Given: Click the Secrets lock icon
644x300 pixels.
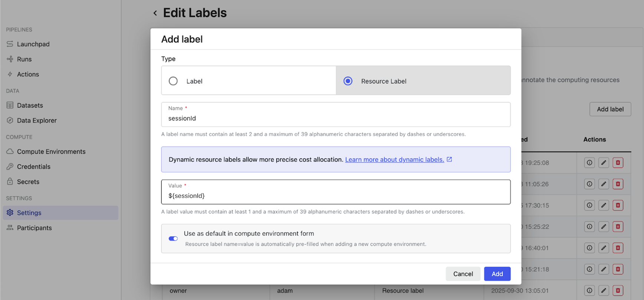Looking at the screenshot, I should [10, 182].
